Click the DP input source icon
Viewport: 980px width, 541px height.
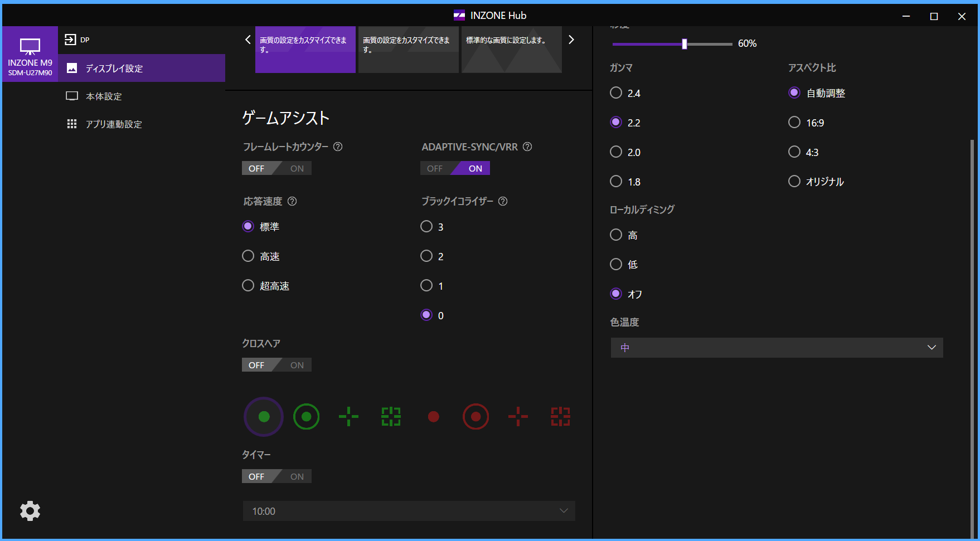(x=70, y=40)
